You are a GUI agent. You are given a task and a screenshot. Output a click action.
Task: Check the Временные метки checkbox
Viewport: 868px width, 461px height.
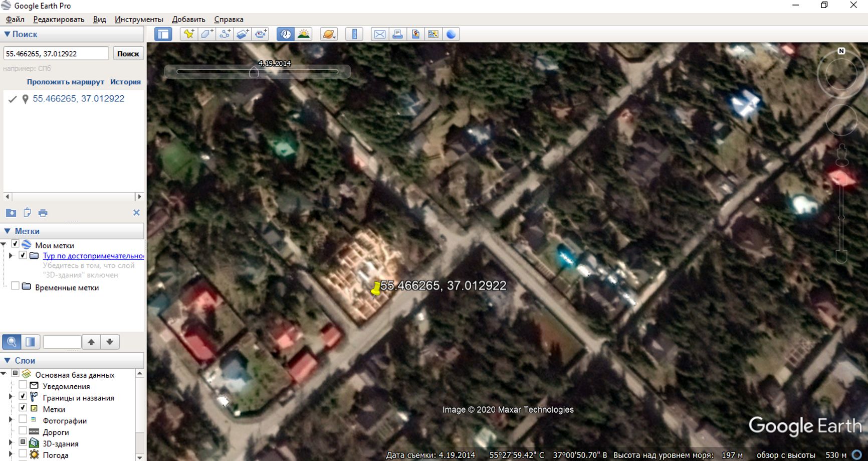point(15,286)
